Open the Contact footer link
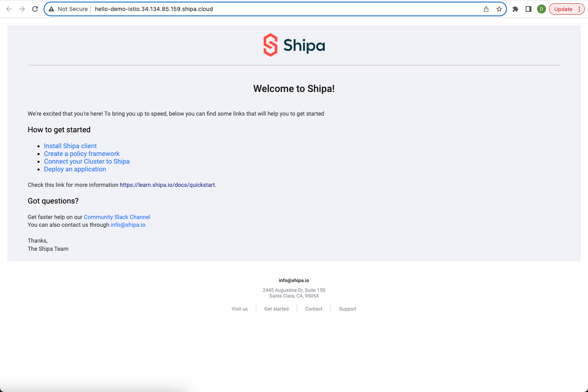 [x=314, y=309]
